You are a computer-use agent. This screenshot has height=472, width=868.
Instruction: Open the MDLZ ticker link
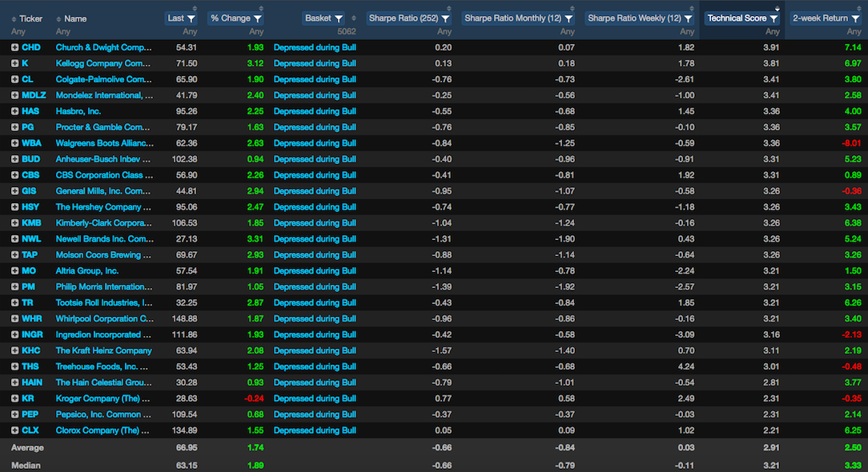[34, 96]
